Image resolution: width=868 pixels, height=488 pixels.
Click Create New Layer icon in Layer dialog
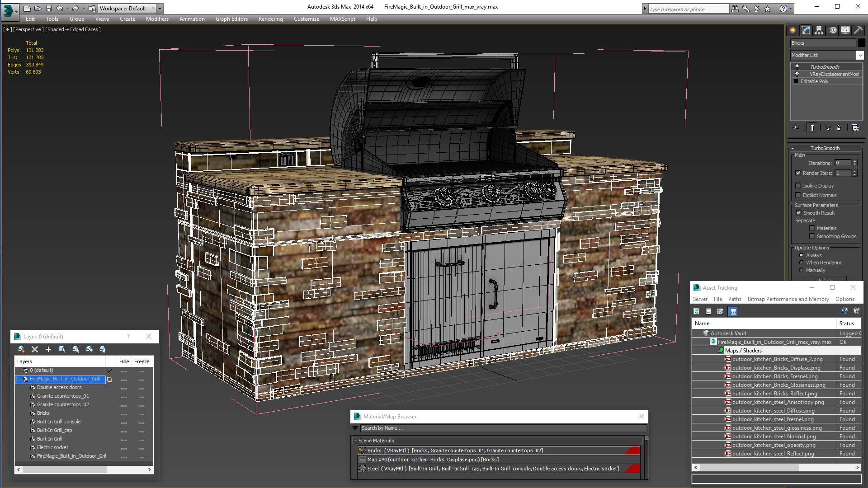21,349
